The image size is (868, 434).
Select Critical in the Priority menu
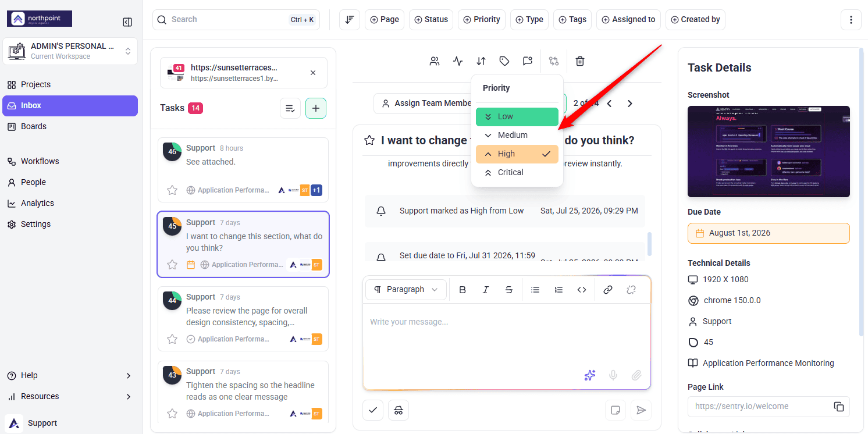pyautogui.click(x=517, y=172)
